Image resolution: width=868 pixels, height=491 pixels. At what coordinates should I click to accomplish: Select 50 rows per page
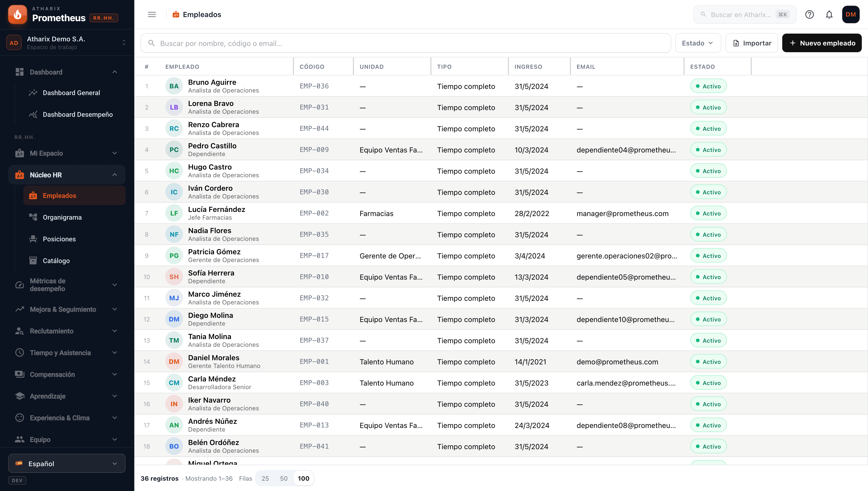tap(284, 478)
